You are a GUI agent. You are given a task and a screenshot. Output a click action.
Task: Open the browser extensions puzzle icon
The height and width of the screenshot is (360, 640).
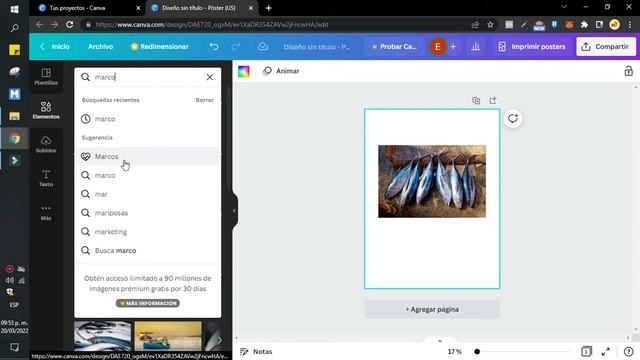(584, 24)
